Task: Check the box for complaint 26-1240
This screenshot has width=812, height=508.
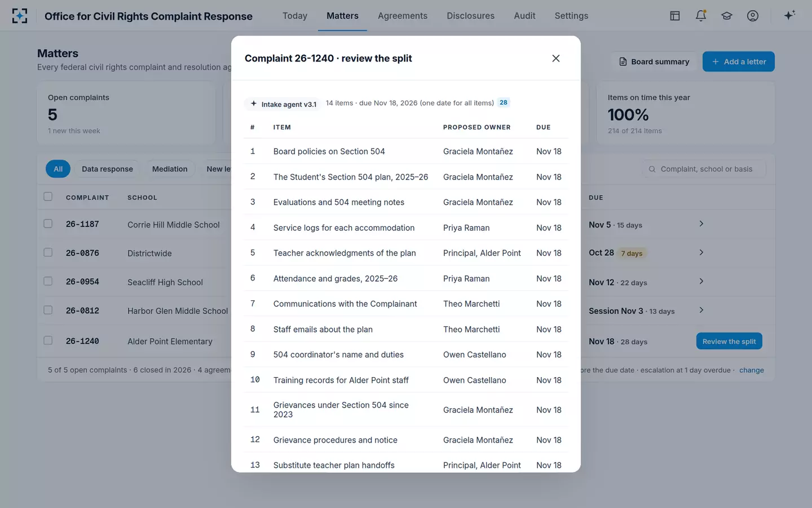Action: [48, 340]
